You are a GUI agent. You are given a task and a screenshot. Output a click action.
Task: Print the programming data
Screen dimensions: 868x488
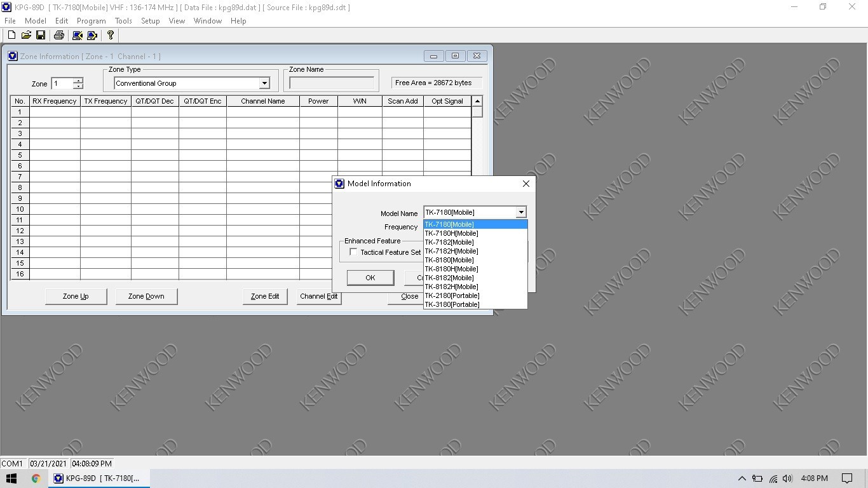coord(57,35)
